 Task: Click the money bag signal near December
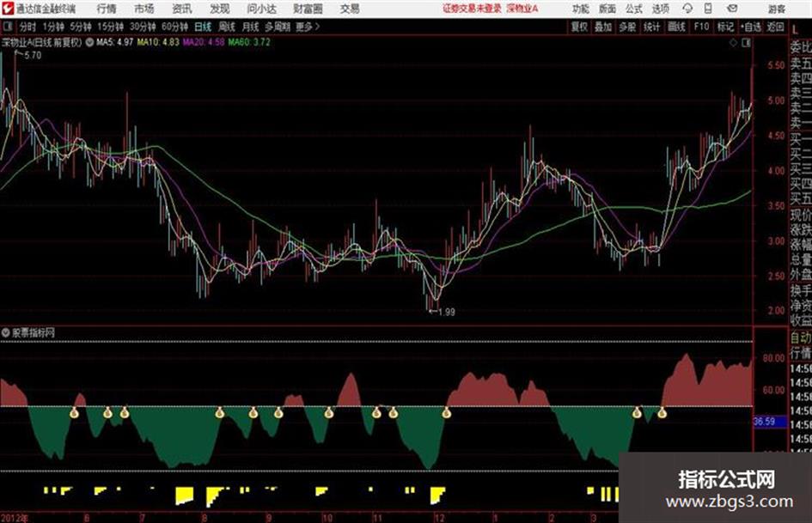click(x=447, y=413)
